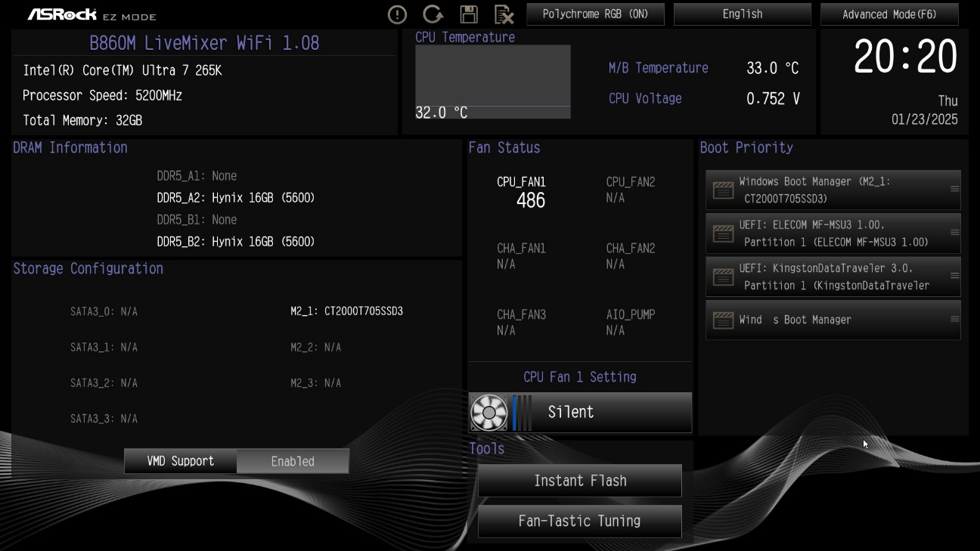Click the reorder handle on KingstonDataTraveler entry

[954, 276]
